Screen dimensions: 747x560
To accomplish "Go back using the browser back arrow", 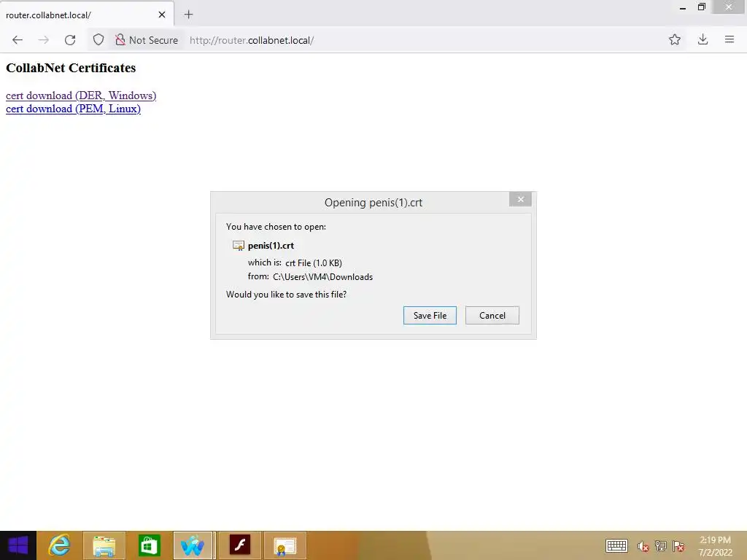I will click(x=18, y=40).
